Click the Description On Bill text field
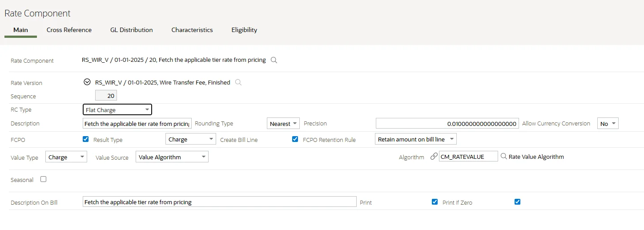The height and width of the screenshot is (230, 644). [219, 202]
